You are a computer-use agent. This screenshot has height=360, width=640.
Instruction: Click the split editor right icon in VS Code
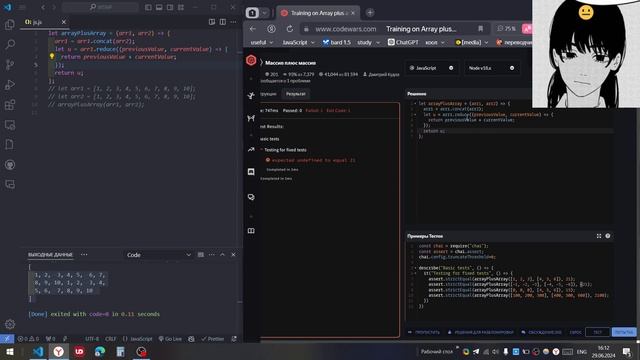(223, 22)
